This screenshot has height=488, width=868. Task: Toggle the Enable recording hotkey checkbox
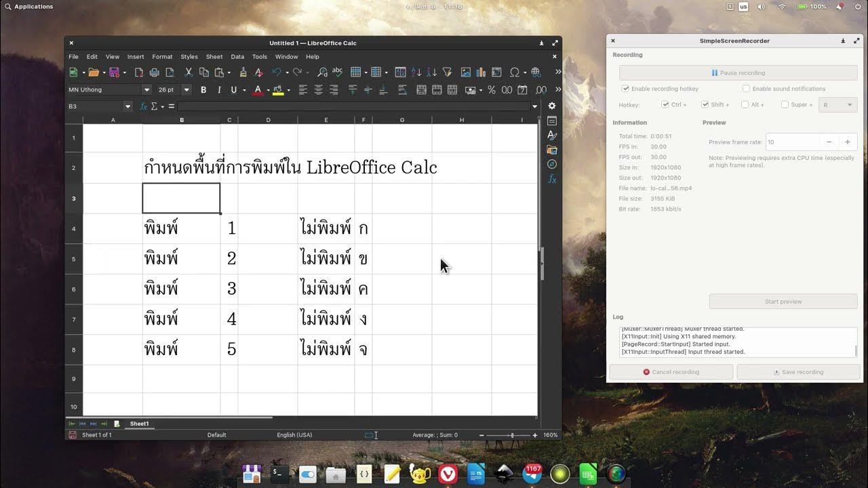(x=625, y=89)
